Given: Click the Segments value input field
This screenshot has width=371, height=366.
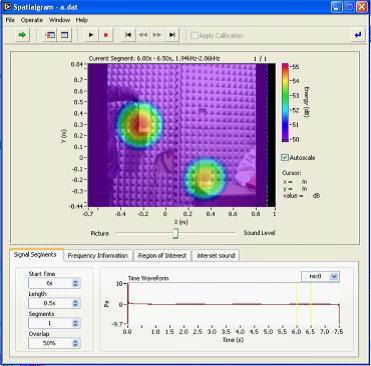Looking at the screenshot, I should pyautogui.click(x=50, y=323).
